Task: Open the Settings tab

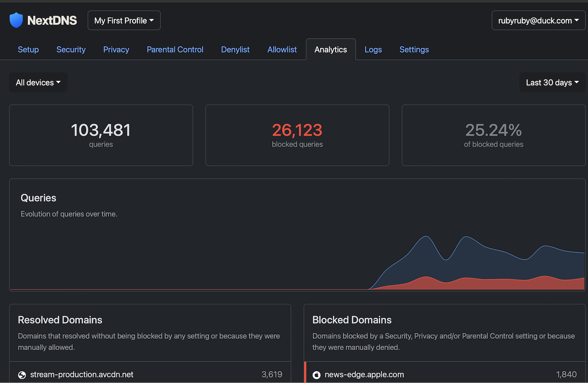Action: pyautogui.click(x=414, y=50)
